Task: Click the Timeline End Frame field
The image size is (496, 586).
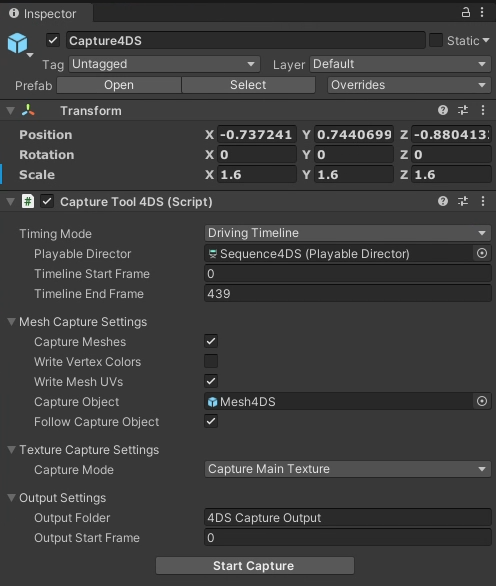Action: 348,293
